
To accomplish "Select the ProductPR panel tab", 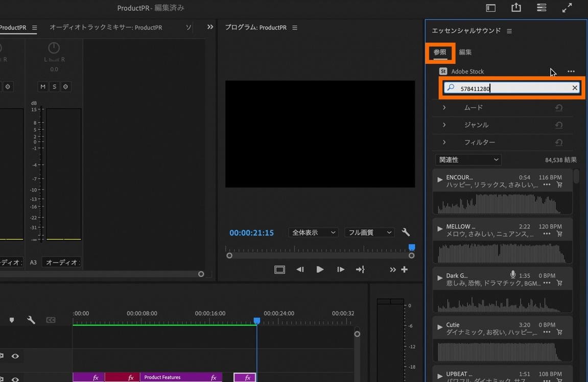I will tap(13, 28).
